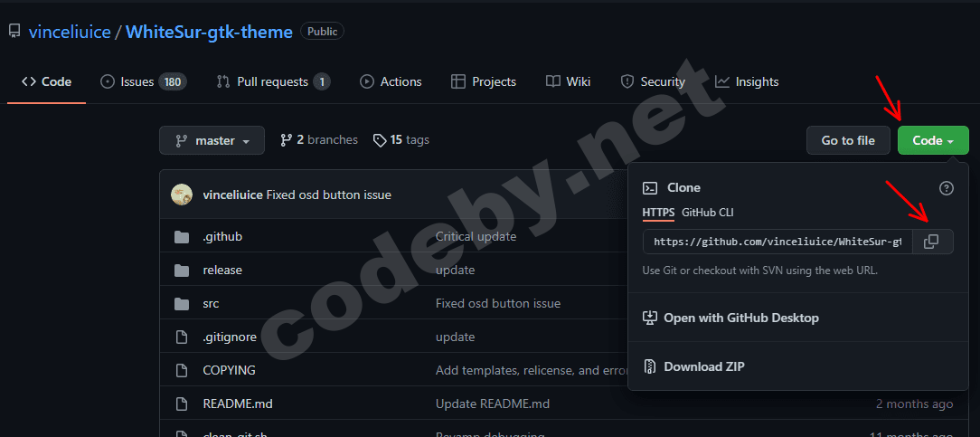Click the README.md file icon
Screen dimensions: 980x437
pyautogui.click(x=181, y=404)
